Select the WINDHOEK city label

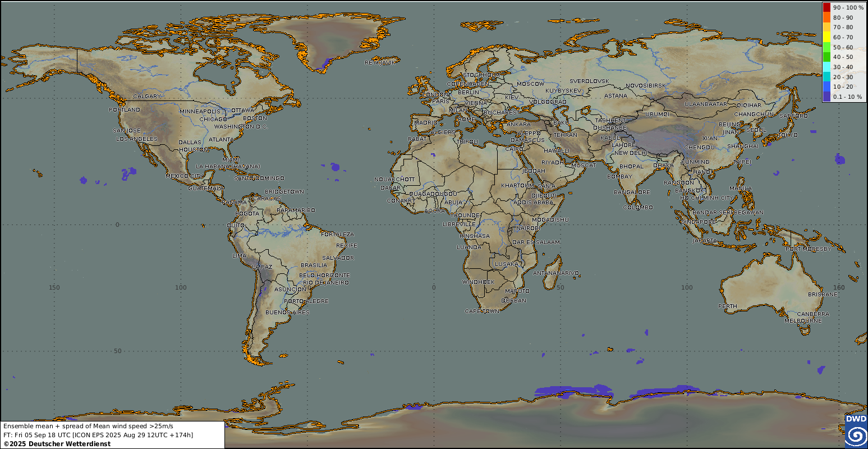point(478,282)
